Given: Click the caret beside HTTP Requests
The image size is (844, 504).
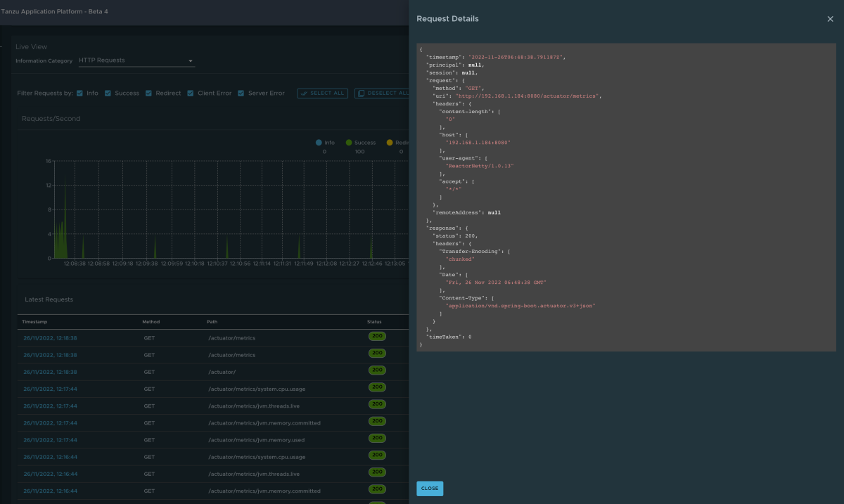Looking at the screenshot, I should pyautogui.click(x=189, y=61).
